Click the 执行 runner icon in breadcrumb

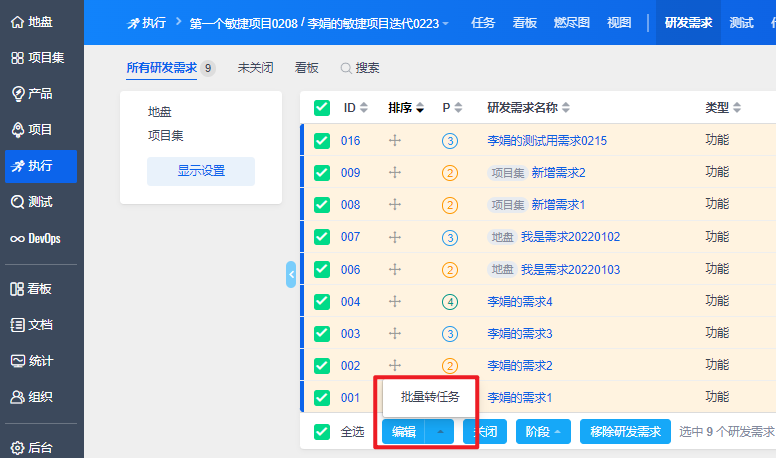[133, 23]
